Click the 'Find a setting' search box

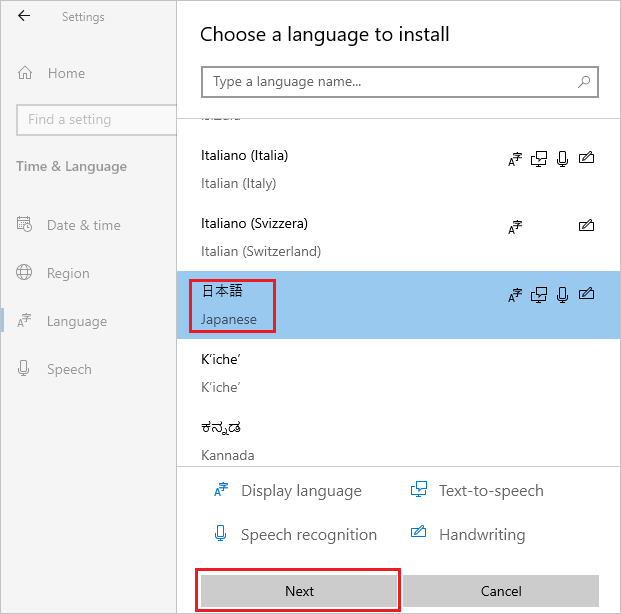click(95, 119)
